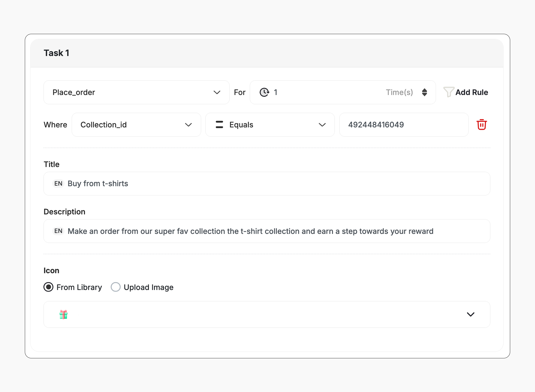Click the funnel filter icon

point(448,92)
